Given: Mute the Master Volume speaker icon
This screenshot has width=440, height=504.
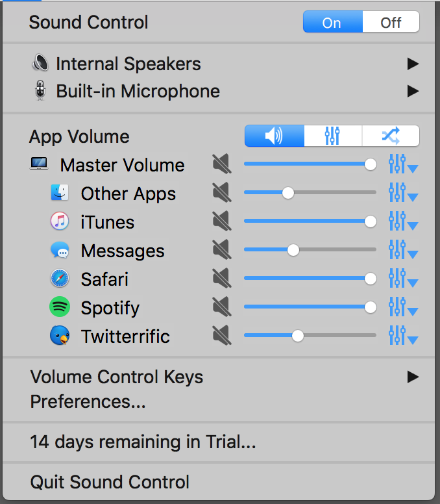Looking at the screenshot, I should [x=222, y=164].
